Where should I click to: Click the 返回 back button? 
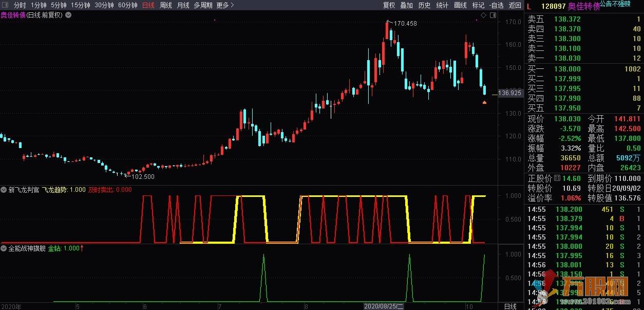[x=515, y=5]
